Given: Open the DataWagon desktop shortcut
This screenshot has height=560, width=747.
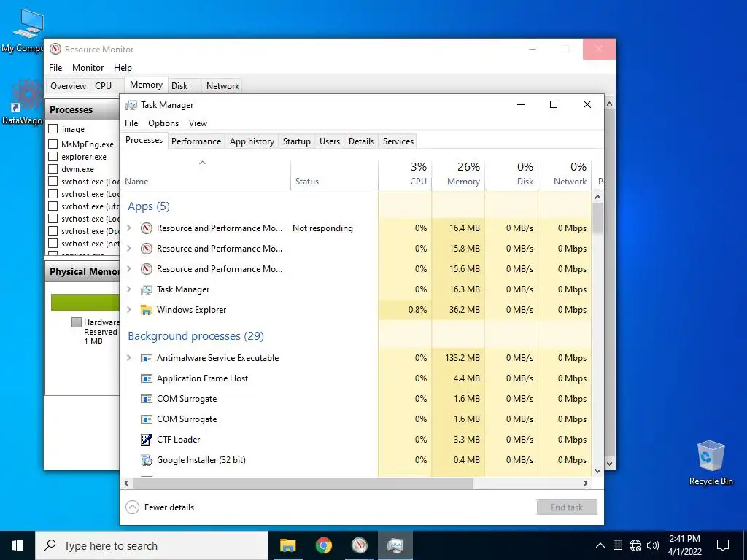Looking at the screenshot, I should (24, 102).
